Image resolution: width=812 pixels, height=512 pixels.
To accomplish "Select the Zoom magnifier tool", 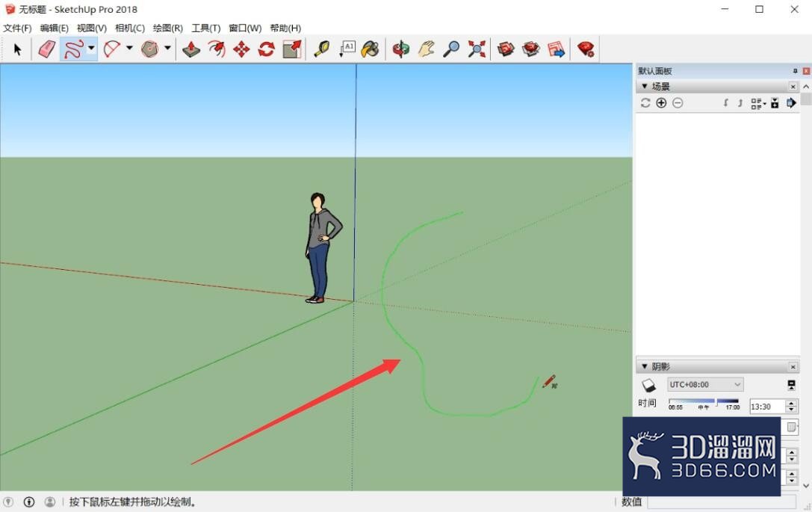I will click(451, 50).
